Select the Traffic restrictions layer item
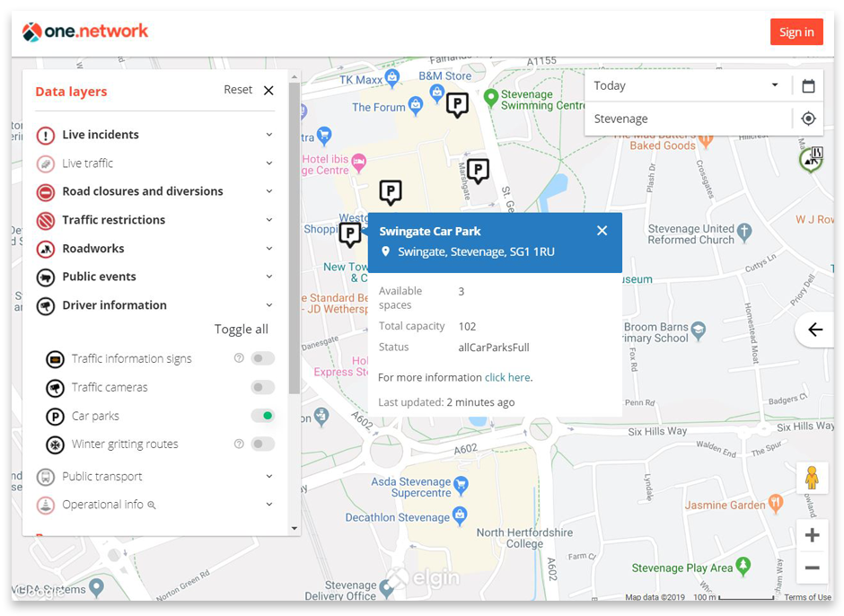The image size is (844, 616). click(x=113, y=220)
